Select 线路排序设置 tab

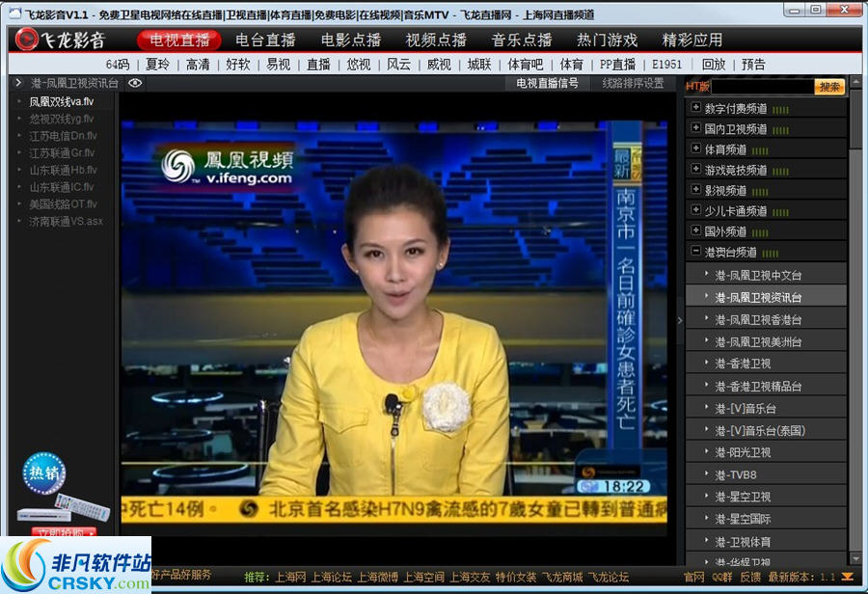633,83
